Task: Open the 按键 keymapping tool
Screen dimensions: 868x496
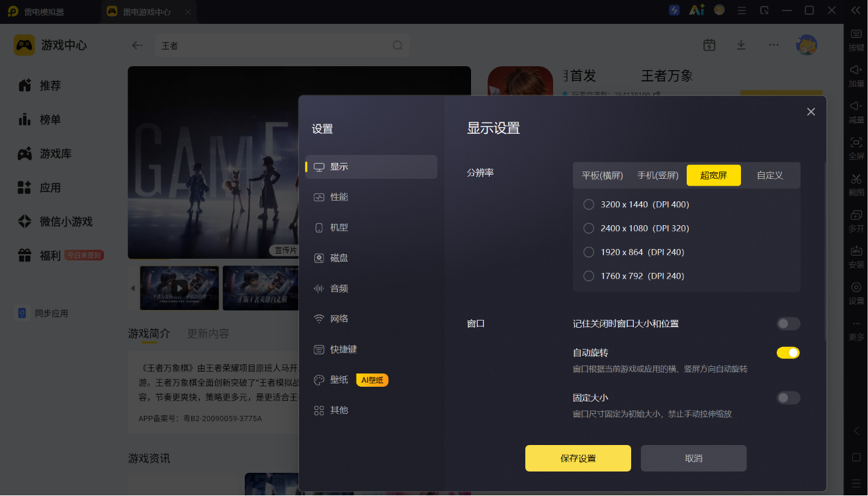Action: point(856,40)
